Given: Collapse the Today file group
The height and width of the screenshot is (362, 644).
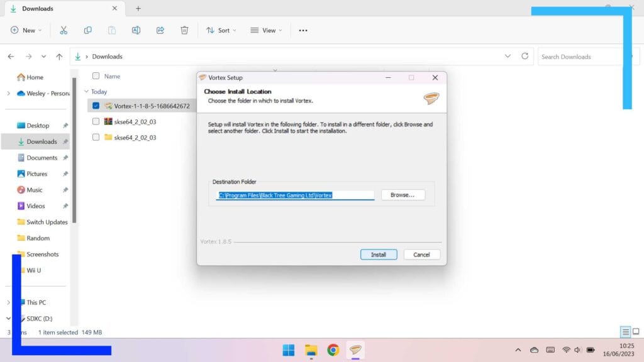Looking at the screenshot, I should tap(87, 92).
